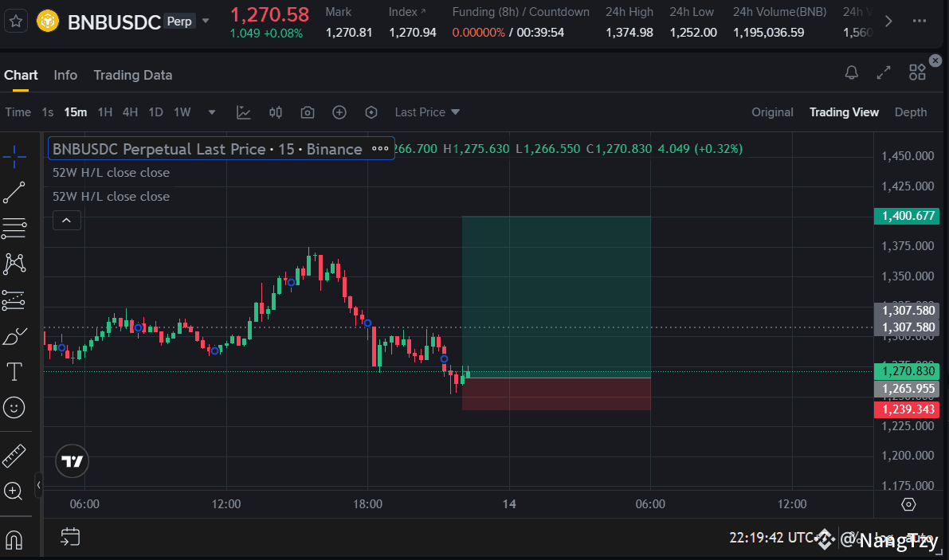Image resolution: width=949 pixels, height=560 pixels.
Task: Take a chart snapshot with camera icon
Action: [308, 112]
